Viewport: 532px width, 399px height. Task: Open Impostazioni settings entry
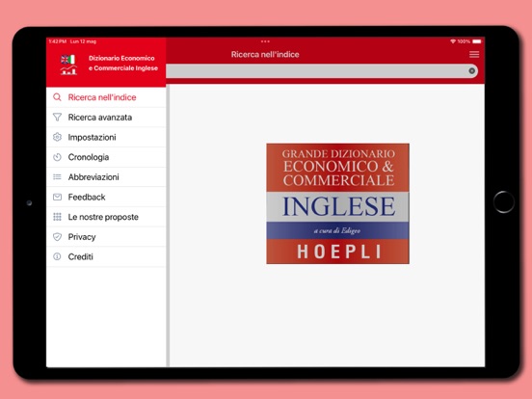point(106,137)
